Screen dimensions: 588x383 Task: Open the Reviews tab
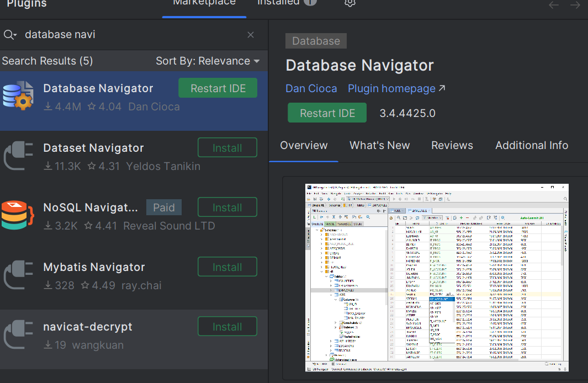(452, 145)
